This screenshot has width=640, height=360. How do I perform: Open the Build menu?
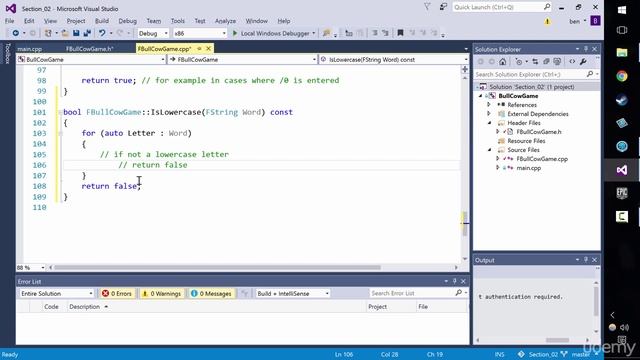click(x=102, y=21)
